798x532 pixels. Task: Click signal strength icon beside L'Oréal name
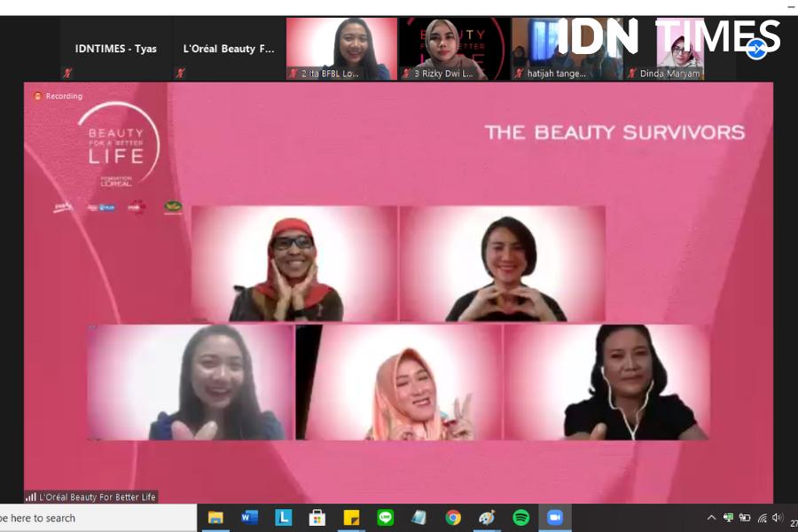pyautogui.click(x=31, y=497)
